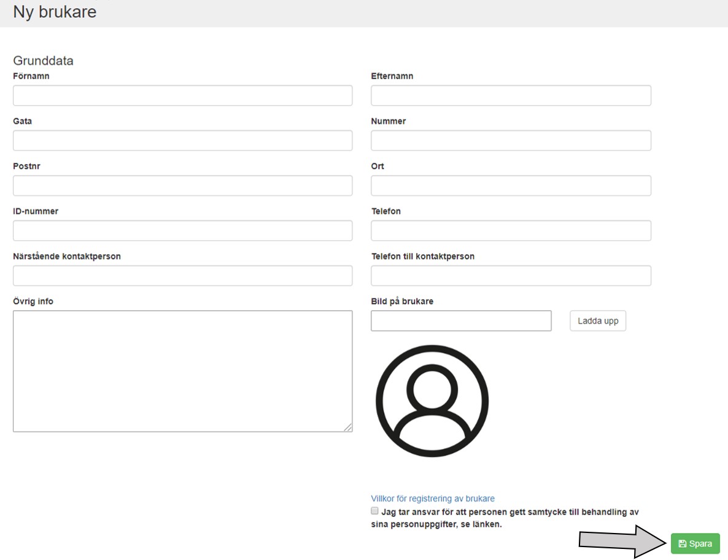Click the Telefon input field
The height and width of the screenshot is (560, 728).
click(511, 231)
